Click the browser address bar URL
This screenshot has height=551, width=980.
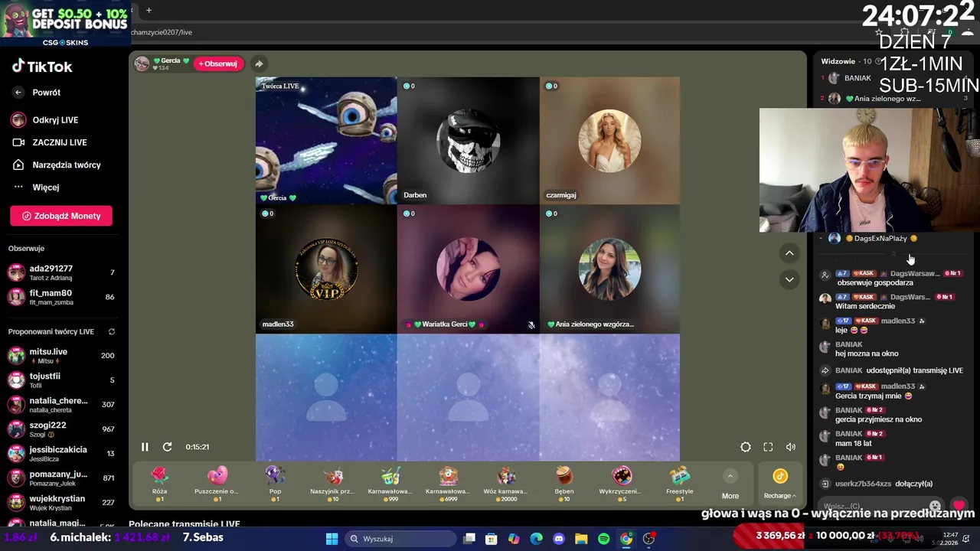[x=162, y=32]
